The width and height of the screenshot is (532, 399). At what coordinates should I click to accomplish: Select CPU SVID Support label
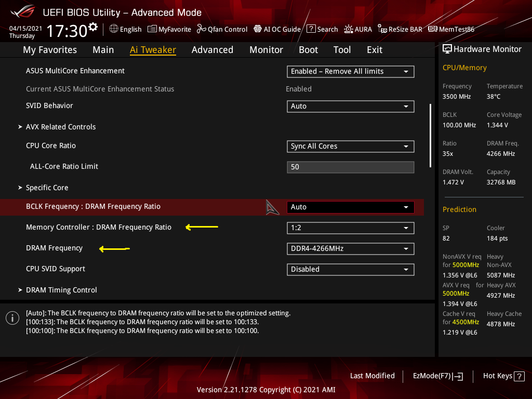tap(56, 269)
